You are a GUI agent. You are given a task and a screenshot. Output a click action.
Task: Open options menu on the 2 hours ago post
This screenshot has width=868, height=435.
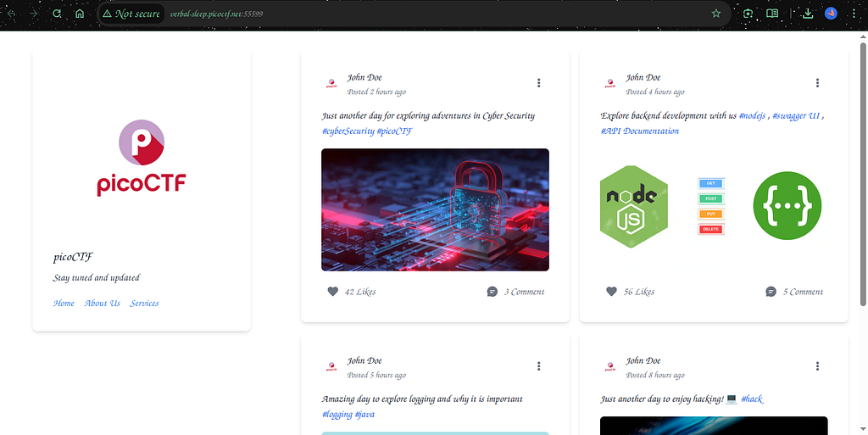538,83
